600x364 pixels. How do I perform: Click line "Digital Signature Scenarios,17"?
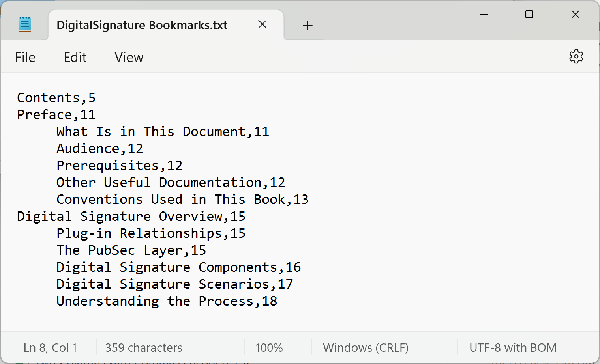[174, 284]
